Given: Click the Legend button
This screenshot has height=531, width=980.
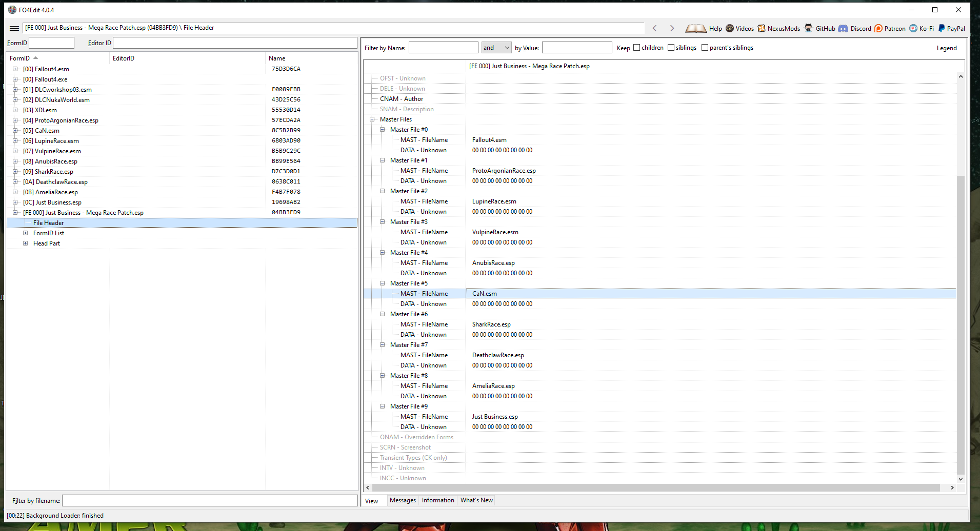Looking at the screenshot, I should click(947, 48).
